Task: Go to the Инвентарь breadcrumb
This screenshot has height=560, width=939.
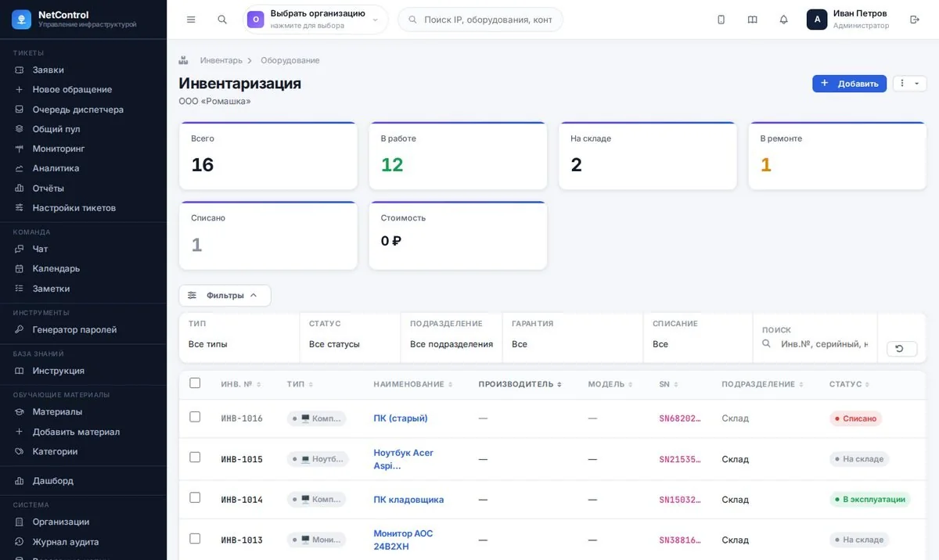Action: tap(221, 60)
